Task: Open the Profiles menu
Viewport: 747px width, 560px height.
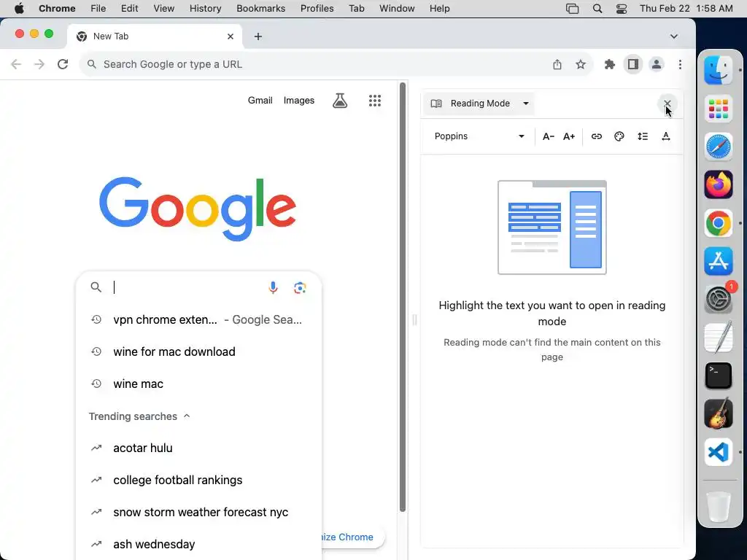Action: [317, 9]
